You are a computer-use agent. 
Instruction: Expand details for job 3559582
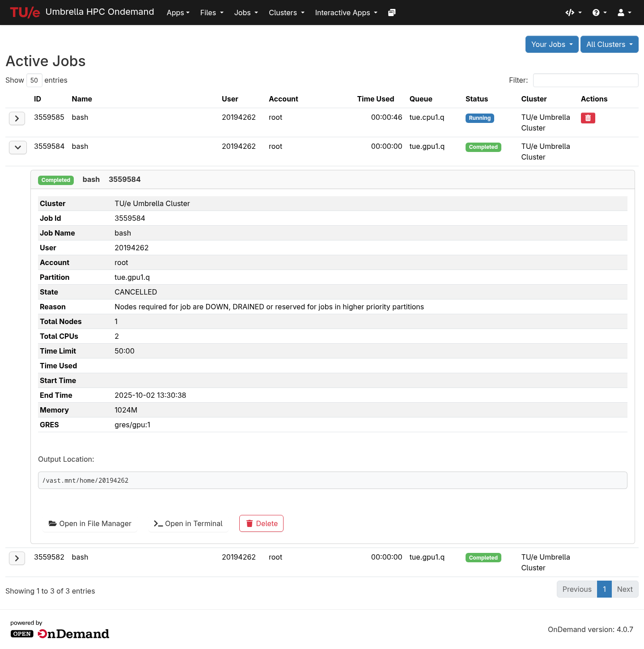[x=17, y=558]
